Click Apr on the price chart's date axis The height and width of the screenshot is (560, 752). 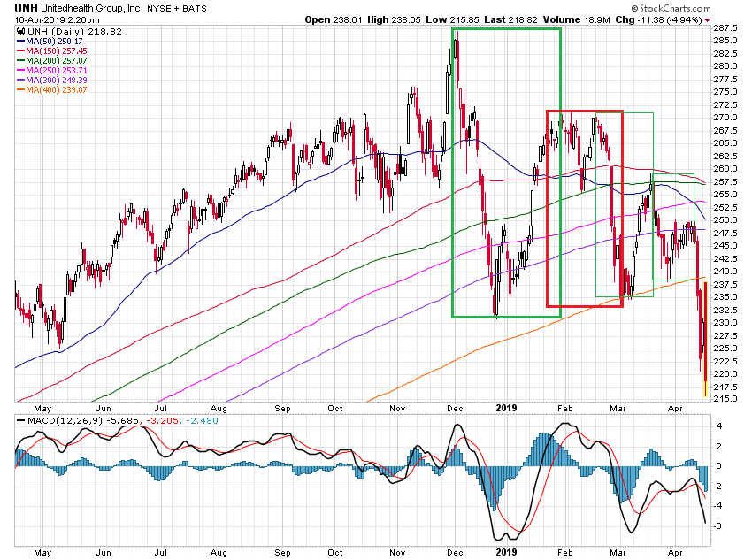[675, 409]
